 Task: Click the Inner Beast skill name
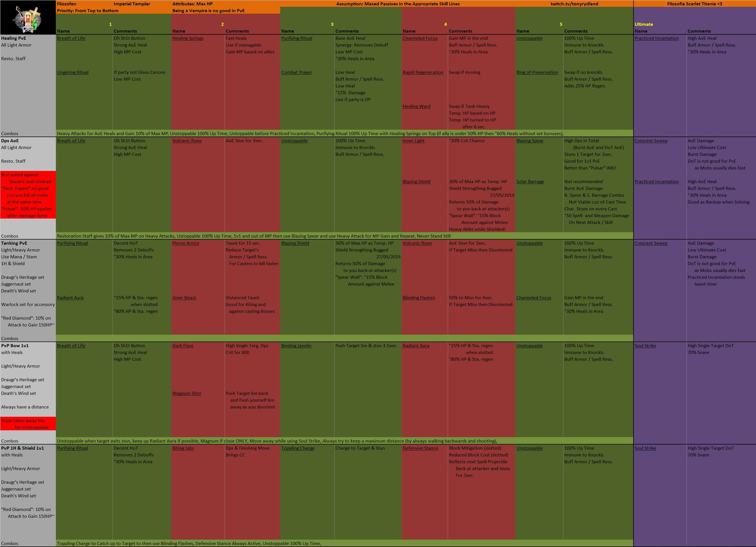[x=184, y=298]
